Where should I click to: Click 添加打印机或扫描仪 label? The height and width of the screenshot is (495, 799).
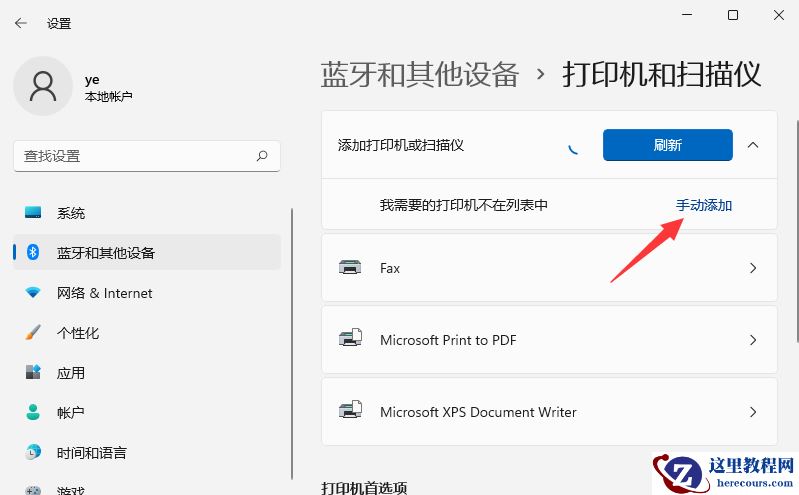tap(401, 145)
